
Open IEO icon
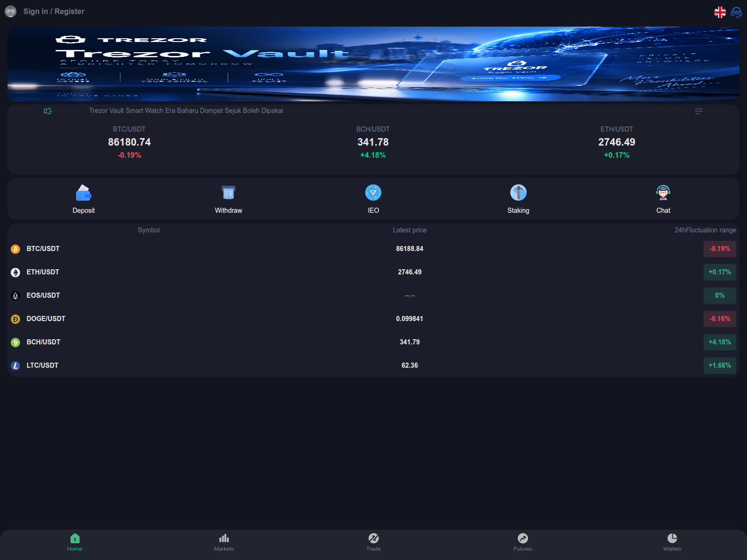click(373, 193)
